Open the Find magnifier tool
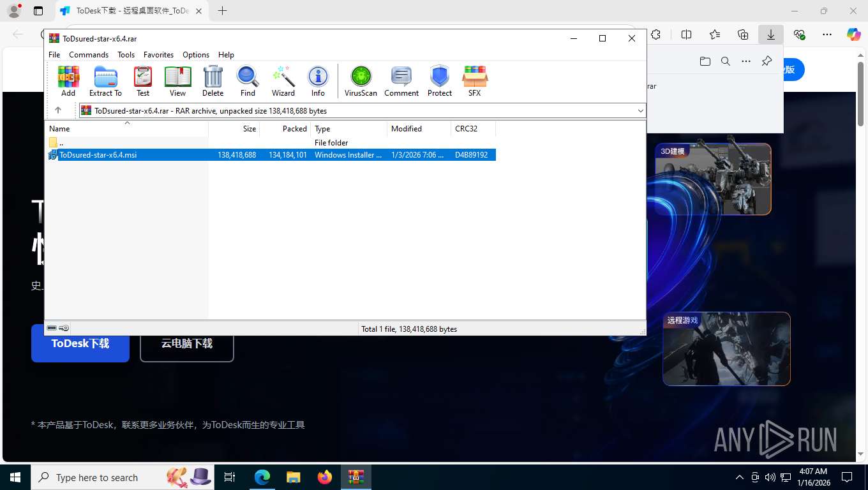 coord(248,81)
